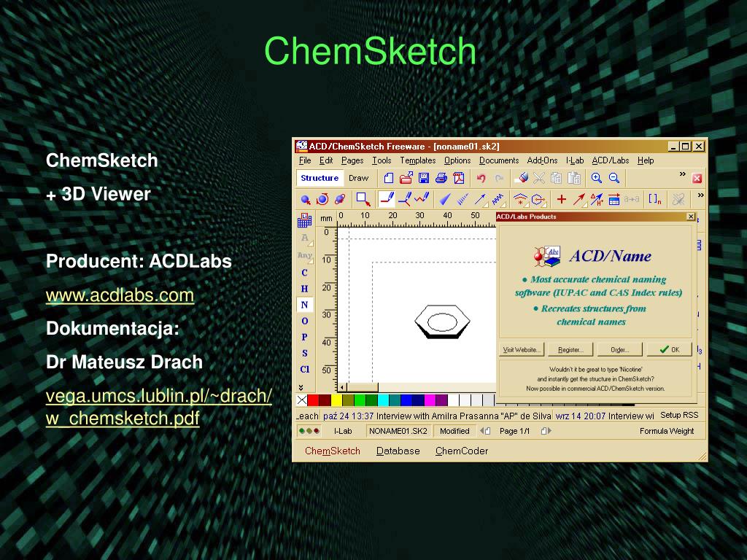This screenshot has width=747, height=560.
Task: Select the Sulfur atom button
Action: pos(304,354)
